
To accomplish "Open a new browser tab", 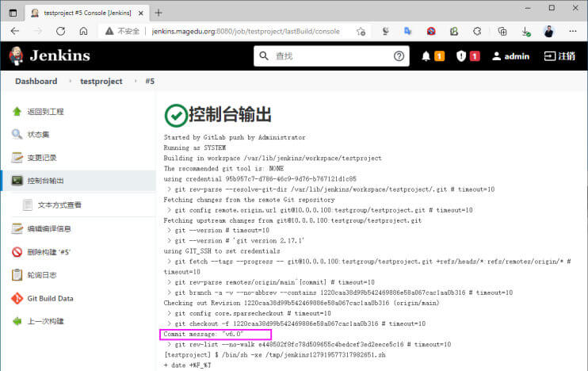I will 158,13.
